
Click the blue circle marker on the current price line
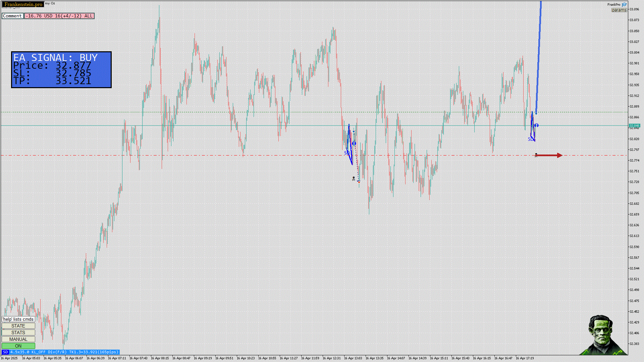537,125
